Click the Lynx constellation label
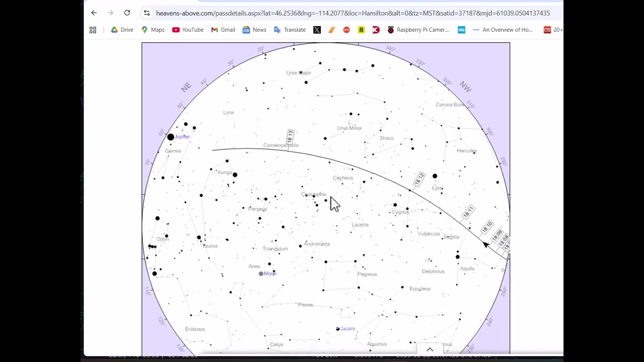644x362 pixels. (x=228, y=113)
